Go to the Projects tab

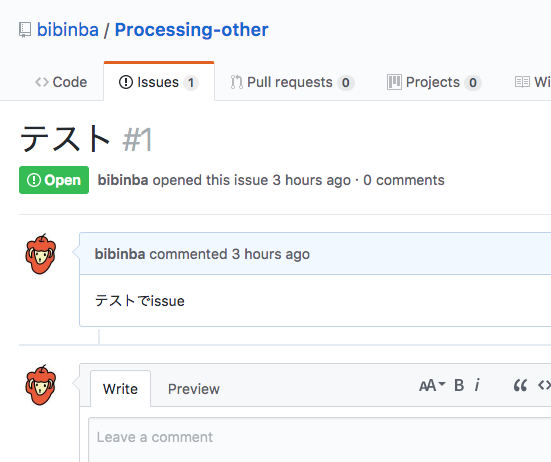[x=434, y=82]
